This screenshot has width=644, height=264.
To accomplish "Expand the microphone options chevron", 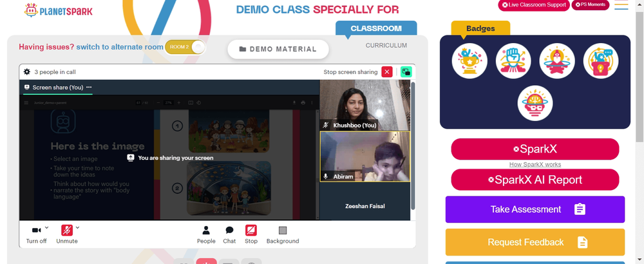I will click(78, 227).
